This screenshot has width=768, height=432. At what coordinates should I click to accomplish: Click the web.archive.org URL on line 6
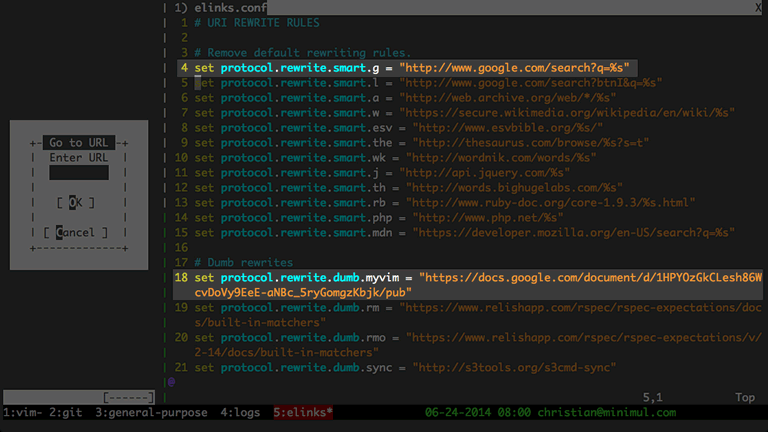pos(508,97)
